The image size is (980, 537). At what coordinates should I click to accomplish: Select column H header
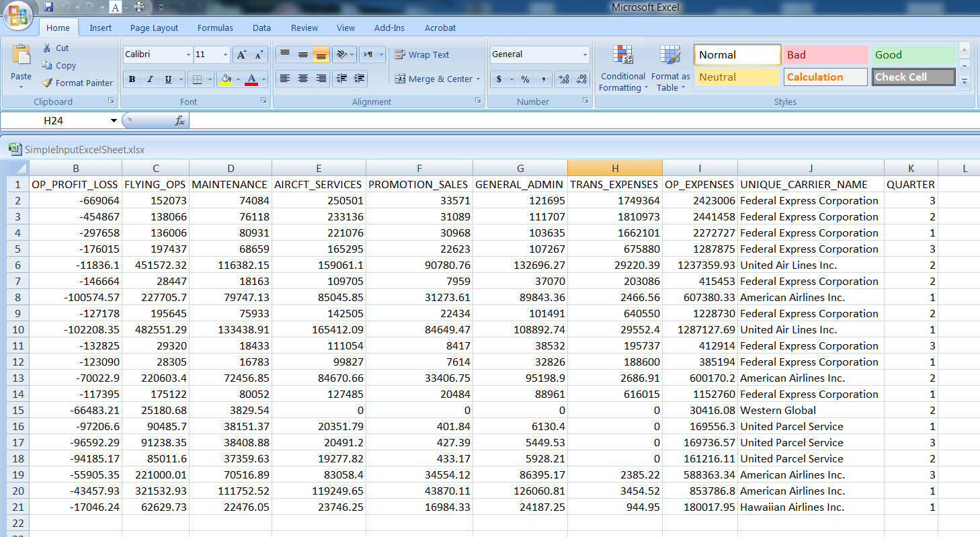tap(614, 168)
